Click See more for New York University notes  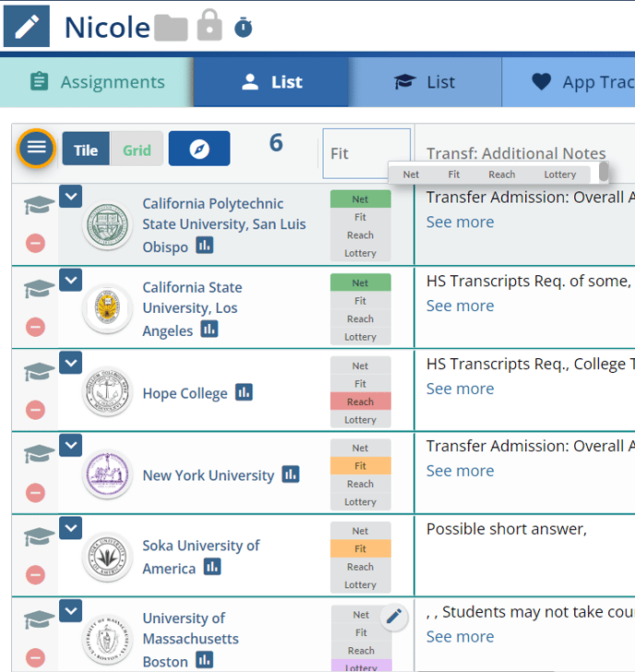pyautogui.click(x=460, y=471)
